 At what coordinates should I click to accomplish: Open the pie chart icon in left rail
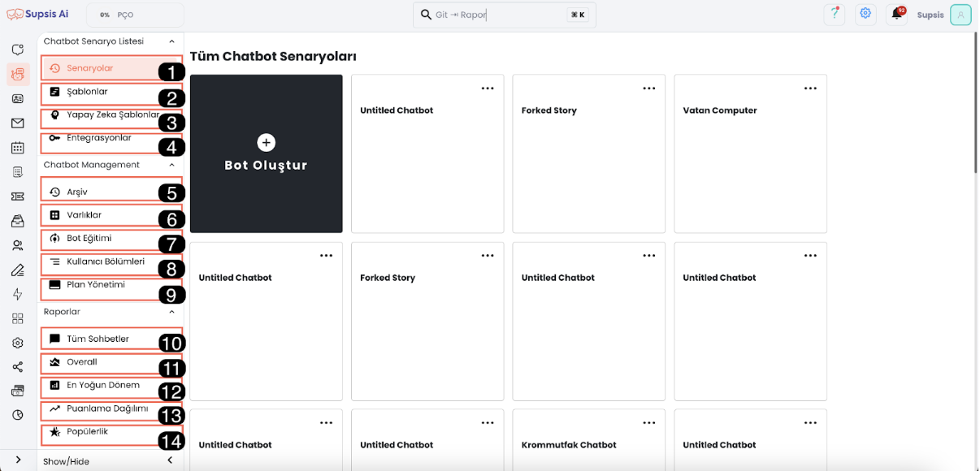point(18,415)
